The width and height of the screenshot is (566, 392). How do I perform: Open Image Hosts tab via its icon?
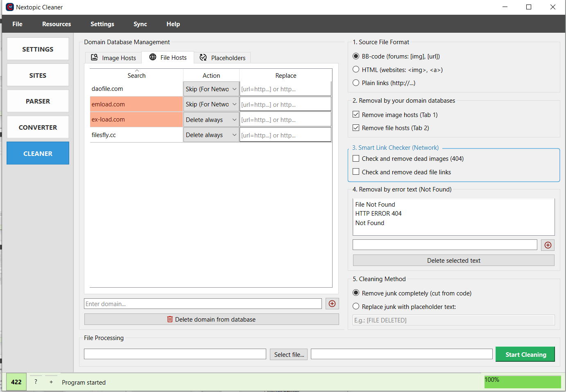pos(94,58)
